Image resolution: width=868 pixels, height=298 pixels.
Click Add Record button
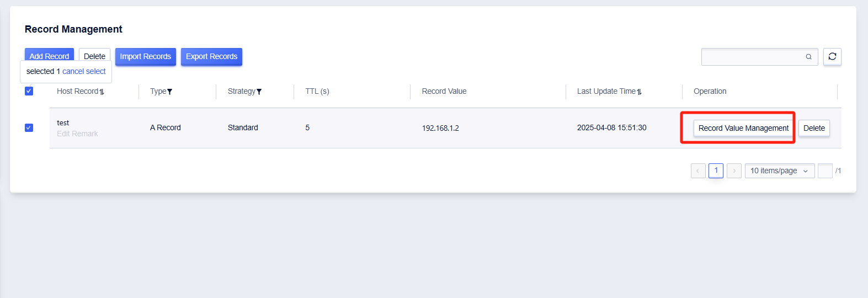tap(49, 55)
